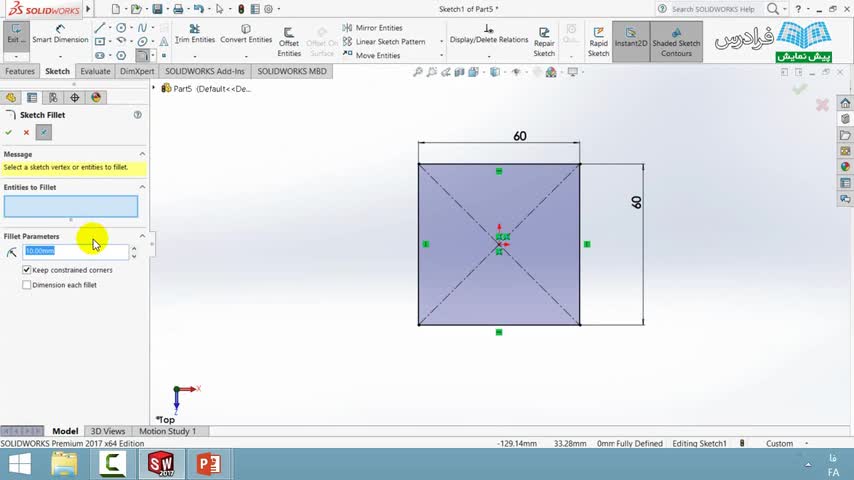Click the Exit Sketch icon
854x480 pixels.
pyautogui.click(x=16, y=35)
